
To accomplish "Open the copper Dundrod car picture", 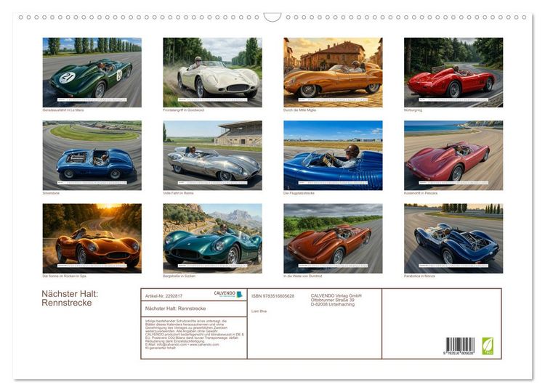I will [333, 238].
